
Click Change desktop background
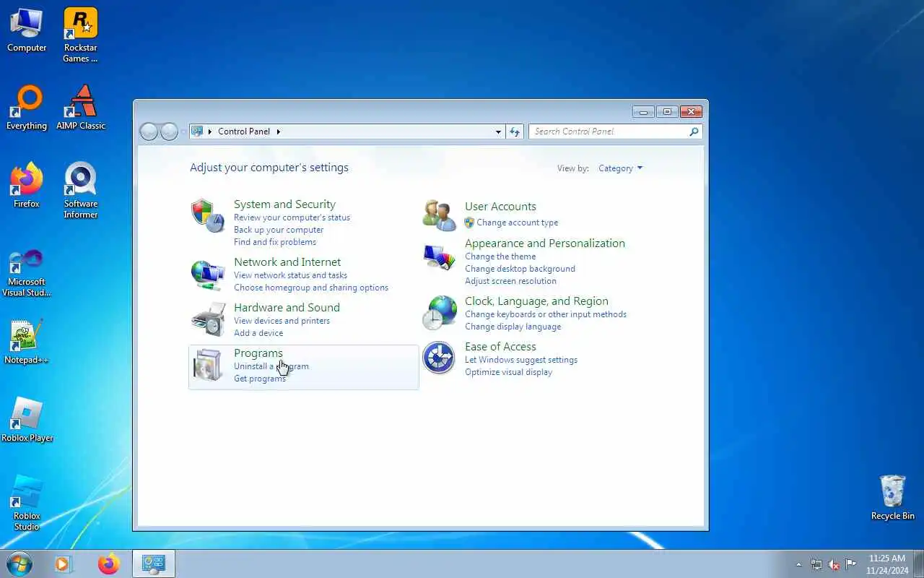click(520, 269)
